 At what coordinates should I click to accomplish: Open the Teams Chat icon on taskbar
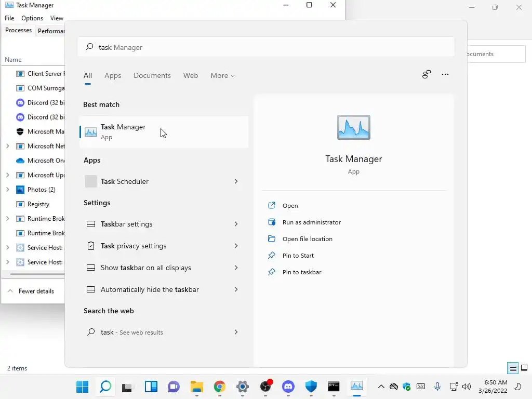tap(174, 387)
